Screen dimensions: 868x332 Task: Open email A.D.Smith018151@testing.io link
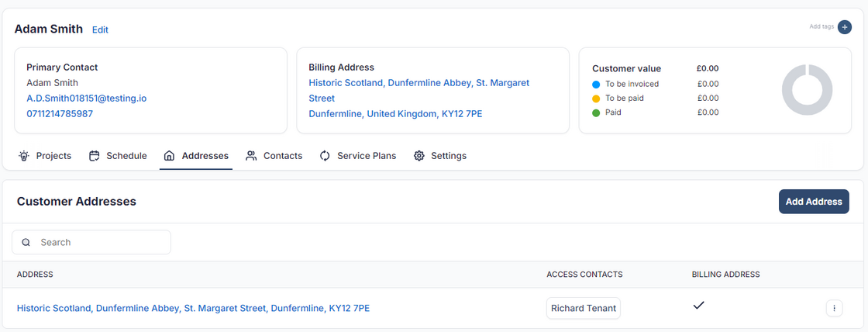[86, 99]
